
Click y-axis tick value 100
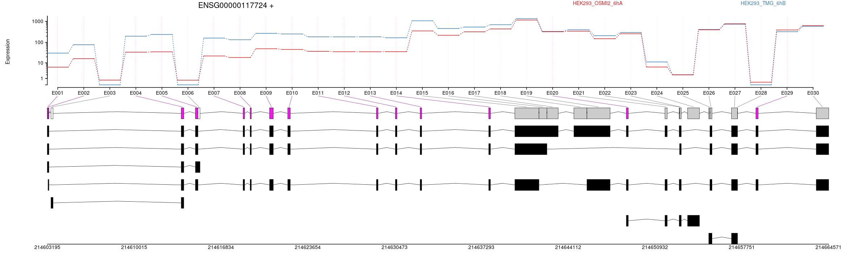tap(39, 42)
